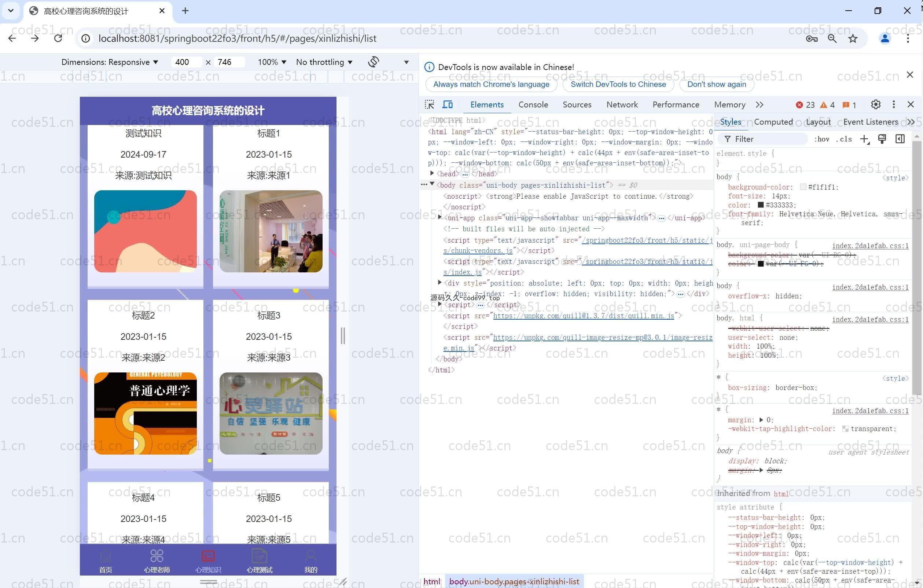Collapse the body element node
923x588 pixels.
click(x=432, y=184)
